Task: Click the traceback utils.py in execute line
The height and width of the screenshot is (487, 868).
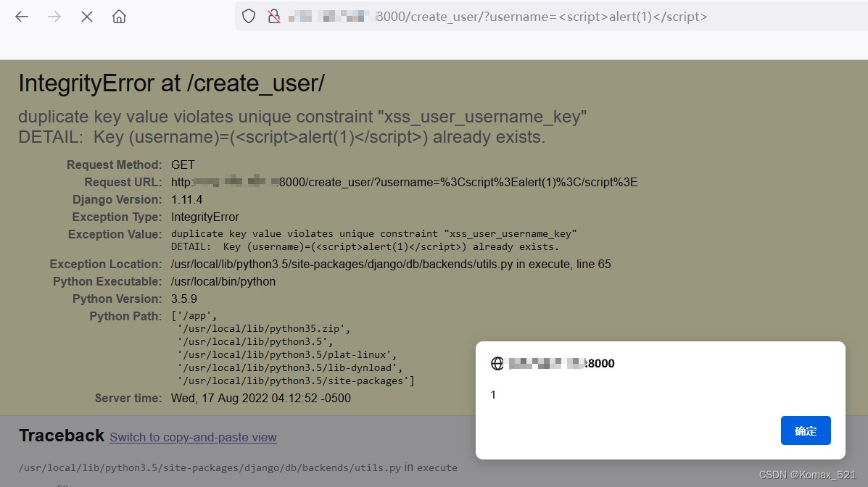Action: (x=238, y=467)
